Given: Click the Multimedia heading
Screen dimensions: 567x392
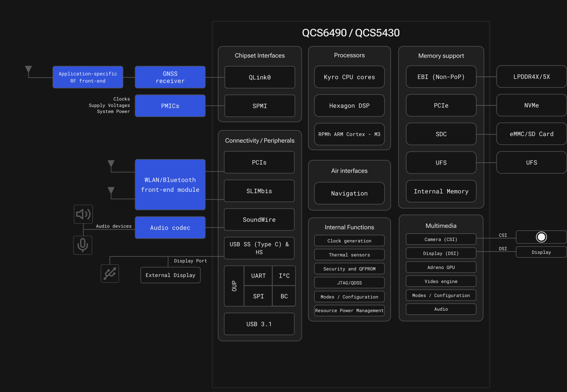Looking at the screenshot, I should coord(441,226).
